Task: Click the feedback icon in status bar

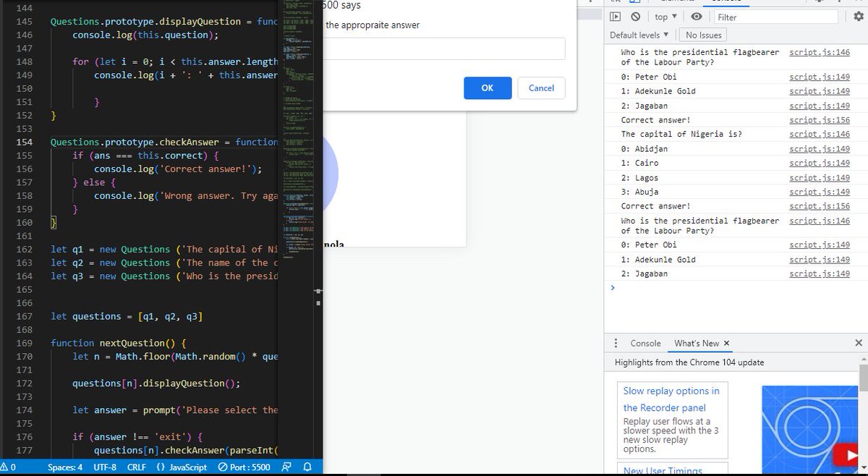Action: pyautogui.click(x=286, y=467)
